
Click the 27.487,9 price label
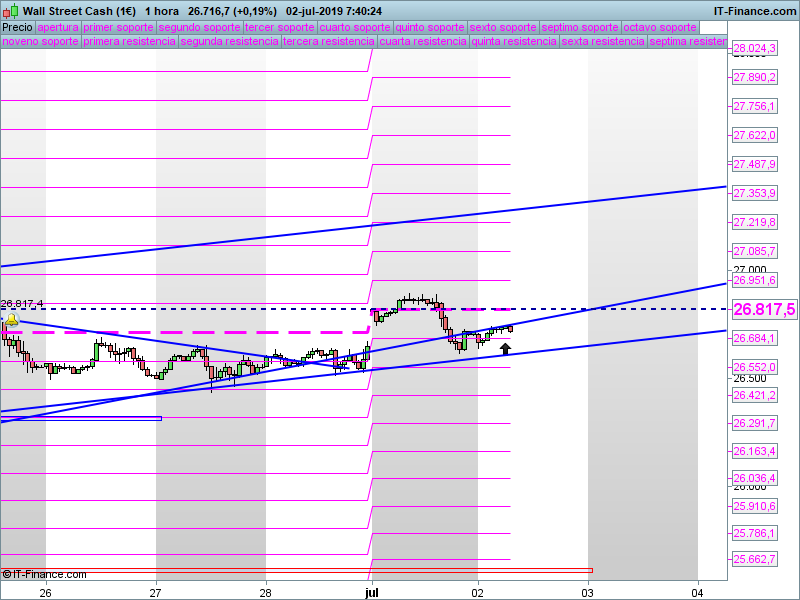coord(755,164)
